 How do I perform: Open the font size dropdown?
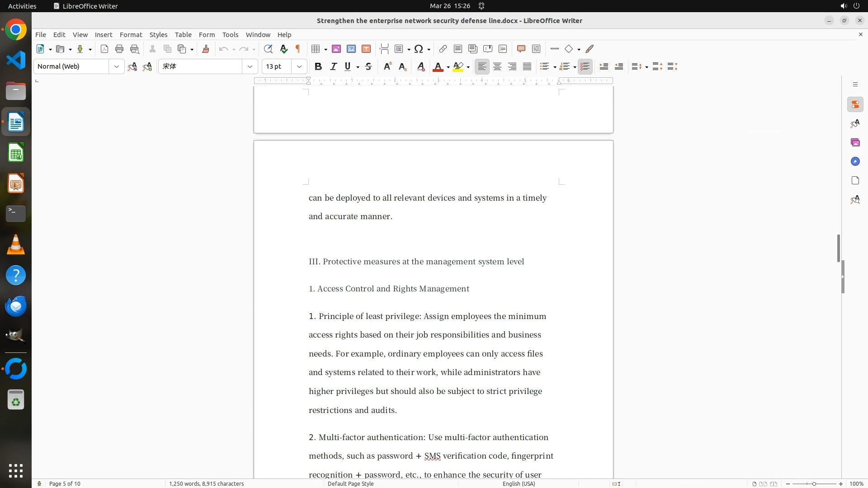pyautogui.click(x=299, y=67)
